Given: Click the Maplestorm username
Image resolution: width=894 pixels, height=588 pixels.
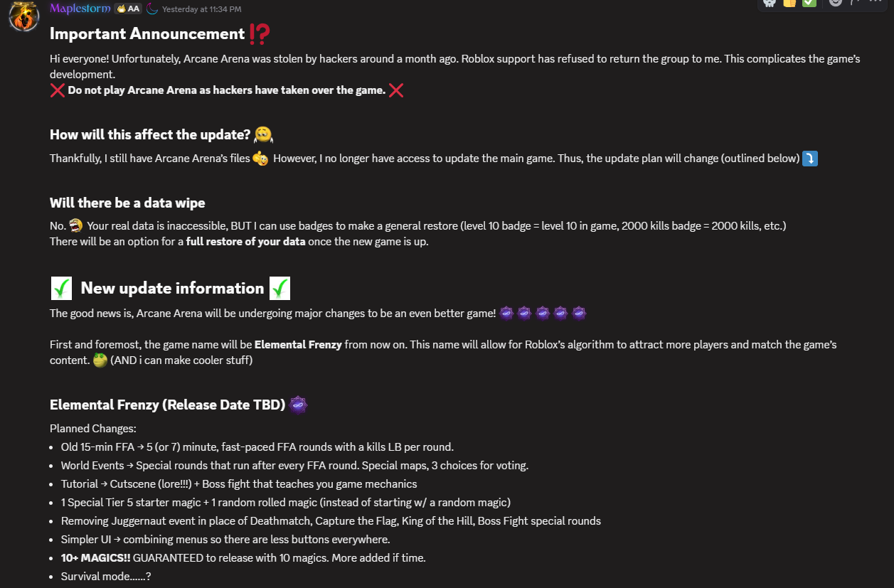Looking at the screenshot, I should (x=80, y=9).
